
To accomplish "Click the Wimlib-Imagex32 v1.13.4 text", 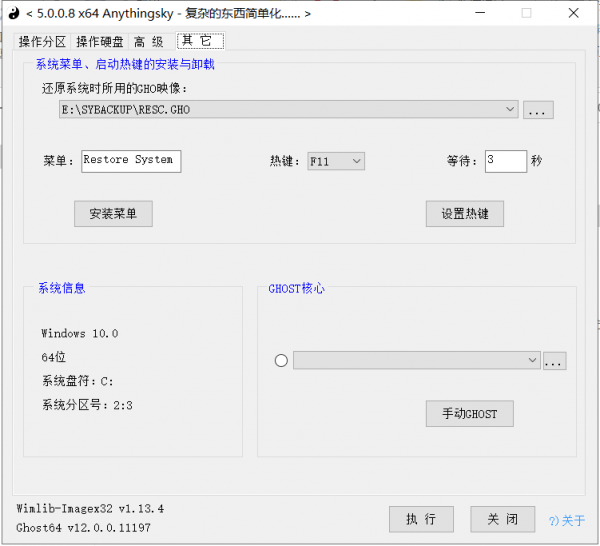I will point(90,509).
